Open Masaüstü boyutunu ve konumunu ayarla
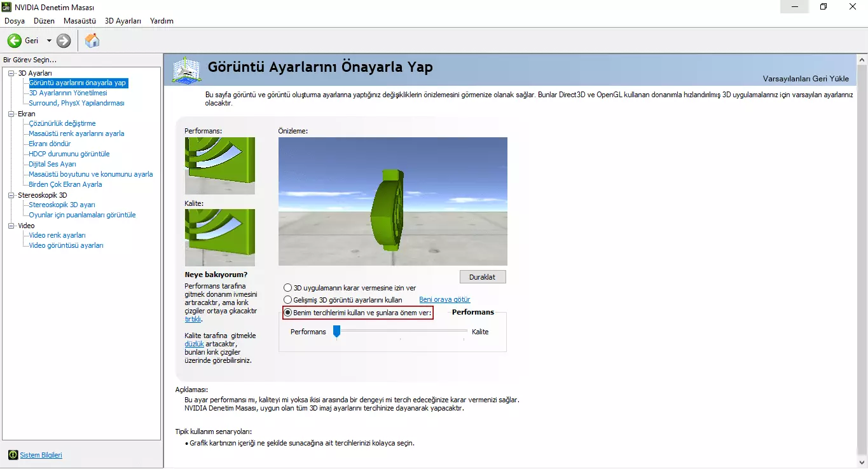The image size is (868, 469). [91, 174]
